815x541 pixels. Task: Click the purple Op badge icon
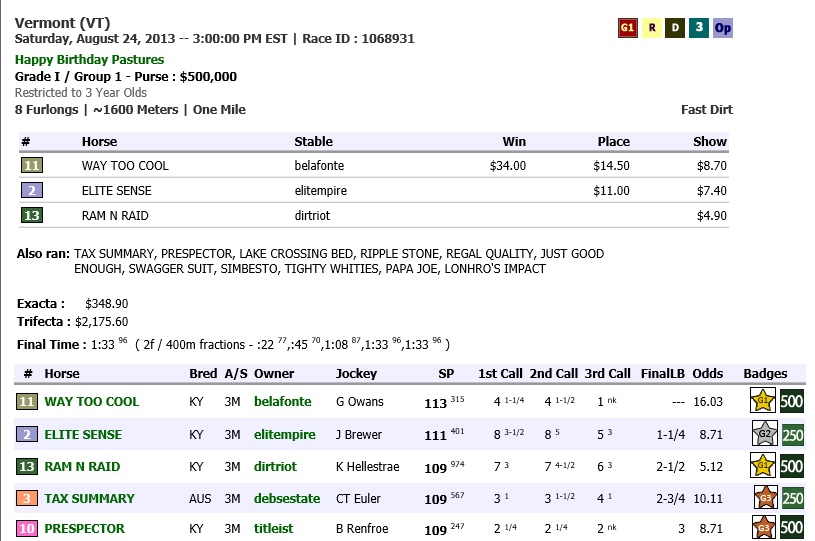coord(722,28)
